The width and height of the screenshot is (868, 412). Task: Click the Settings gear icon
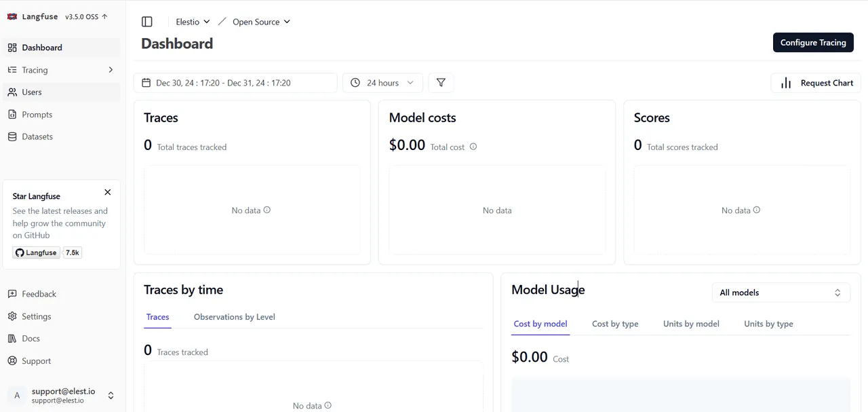(x=12, y=316)
